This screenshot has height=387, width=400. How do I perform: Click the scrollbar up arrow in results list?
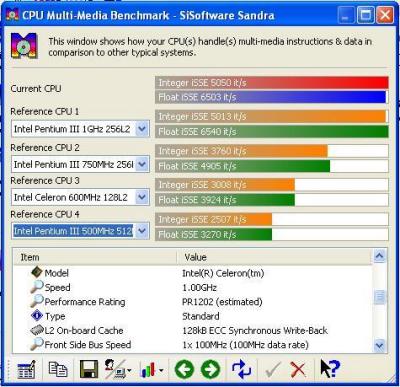coord(380,256)
